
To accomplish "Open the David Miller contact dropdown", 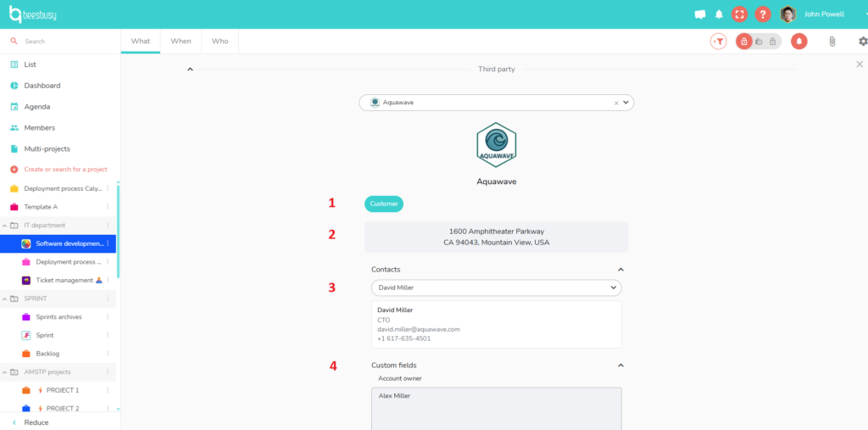I will pos(496,288).
